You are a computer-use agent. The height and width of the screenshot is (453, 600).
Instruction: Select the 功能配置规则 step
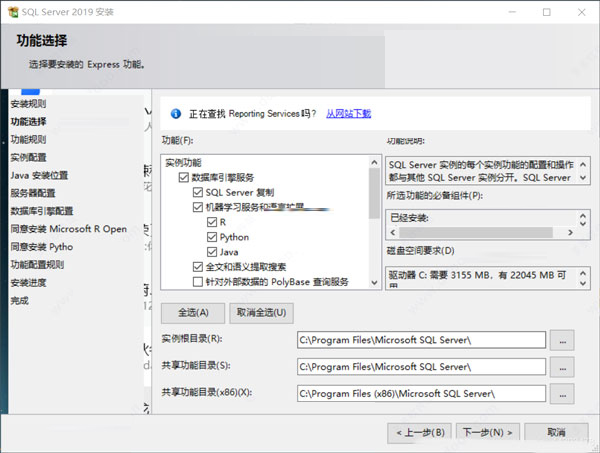tap(37, 264)
